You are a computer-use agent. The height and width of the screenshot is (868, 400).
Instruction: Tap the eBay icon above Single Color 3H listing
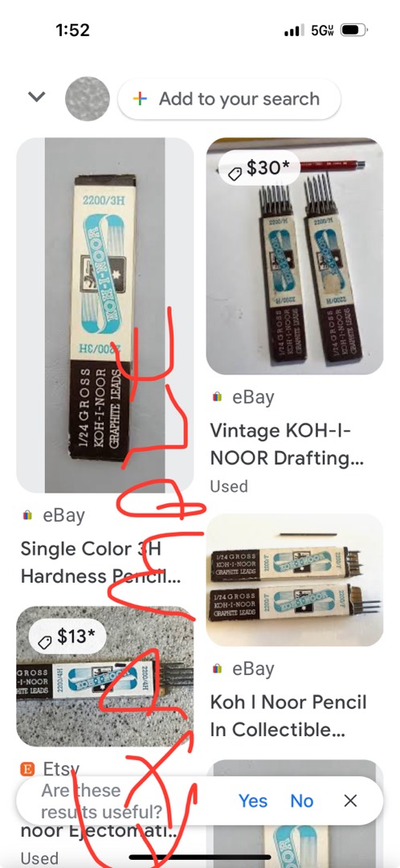click(x=27, y=515)
